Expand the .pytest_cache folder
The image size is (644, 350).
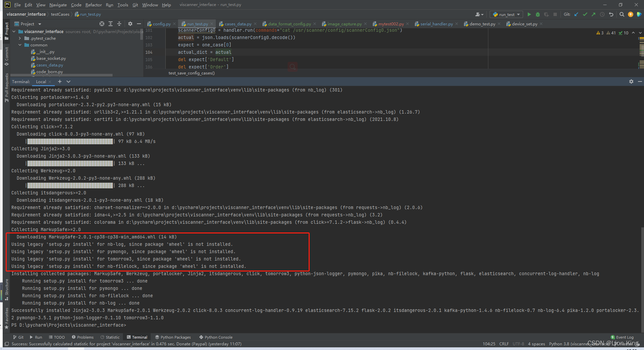tap(20, 38)
